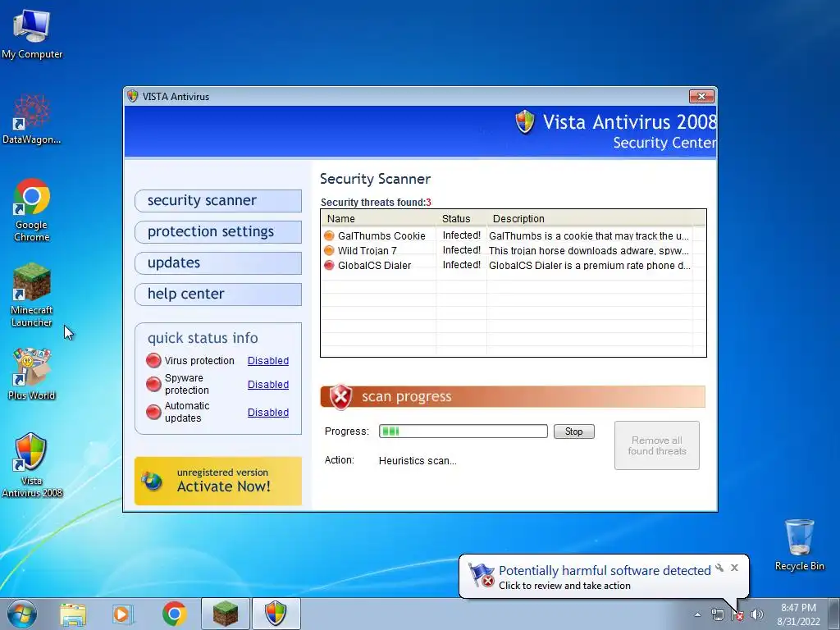The height and width of the screenshot is (630, 840).
Task: Click Disabled link for Spyware protection
Action: pyautogui.click(x=268, y=384)
